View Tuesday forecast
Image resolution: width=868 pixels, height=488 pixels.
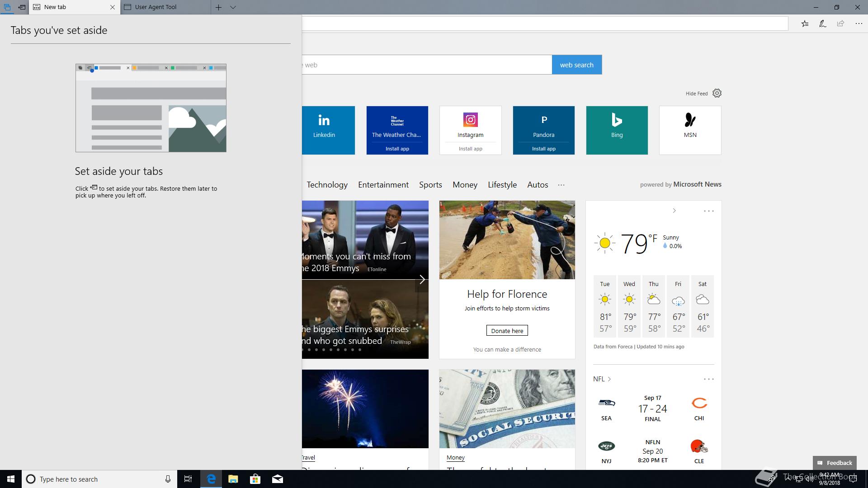click(605, 306)
